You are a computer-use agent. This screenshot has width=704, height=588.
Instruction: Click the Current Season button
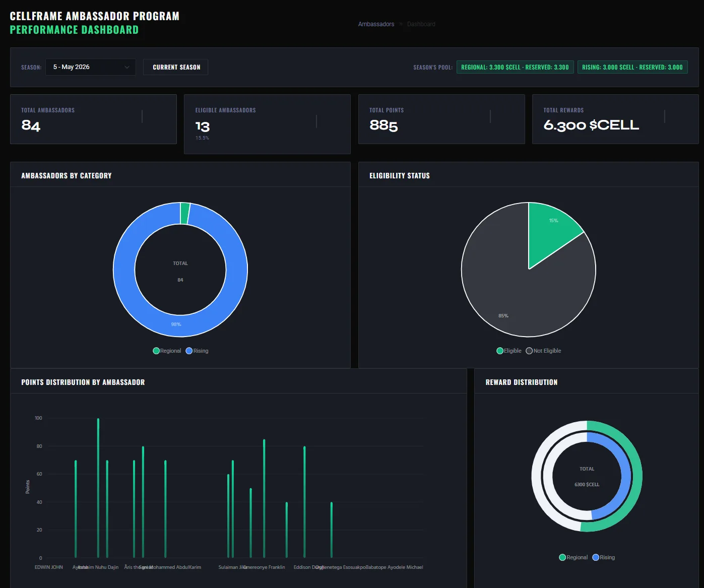point(176,67)
